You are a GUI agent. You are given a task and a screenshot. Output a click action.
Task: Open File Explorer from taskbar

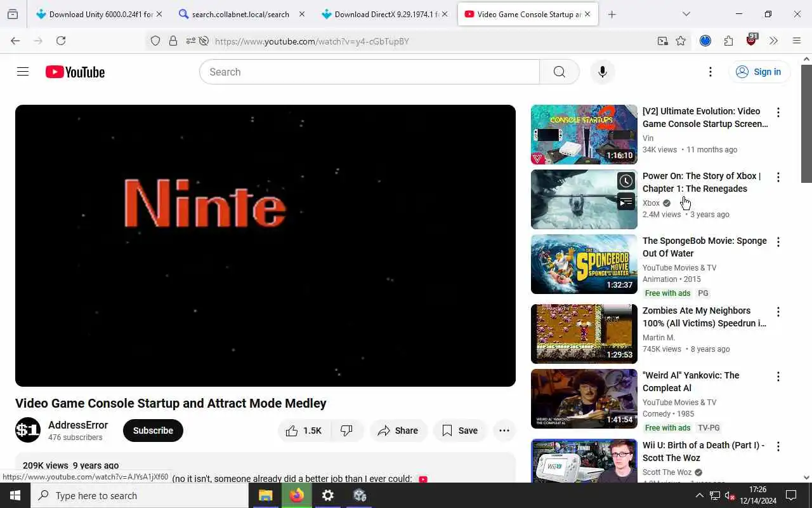tap(265, 495)
